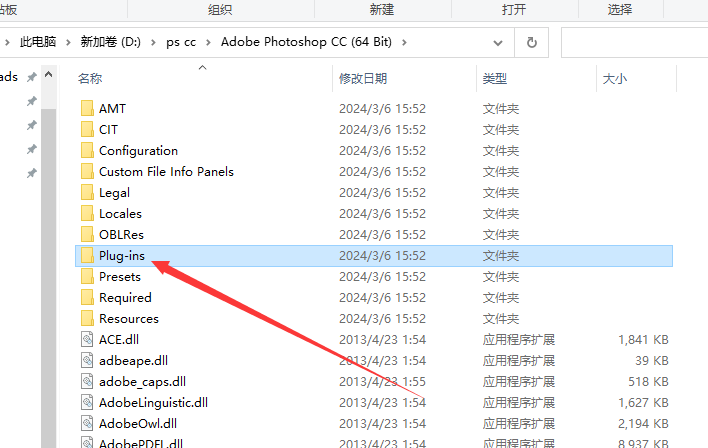The height and width of the screenshot is (448, 708).
Task: Click the 2024/3/6 15:52 date of Legal
Action: click(x=382, y=192)
